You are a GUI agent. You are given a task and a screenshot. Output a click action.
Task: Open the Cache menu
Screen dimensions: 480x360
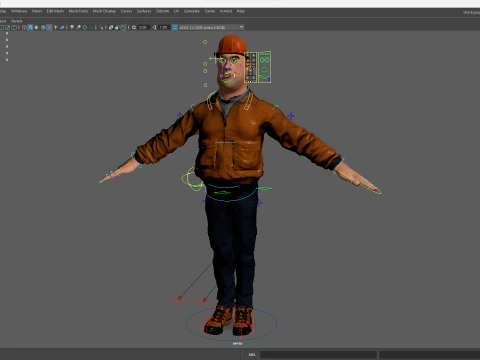tap(210, 11)
